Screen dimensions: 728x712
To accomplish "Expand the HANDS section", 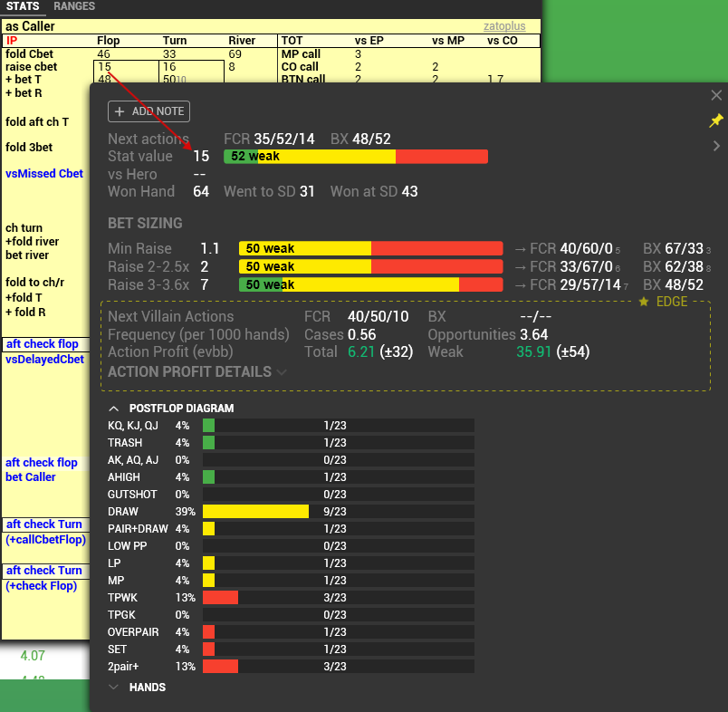I will click(x=114, y=687).
